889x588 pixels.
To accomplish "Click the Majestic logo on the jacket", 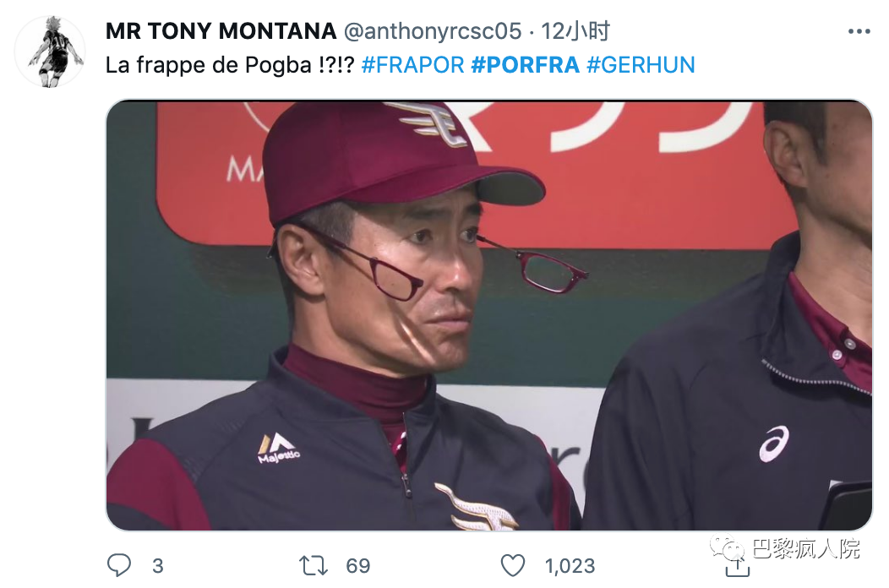I will click(x=278, y=448).
